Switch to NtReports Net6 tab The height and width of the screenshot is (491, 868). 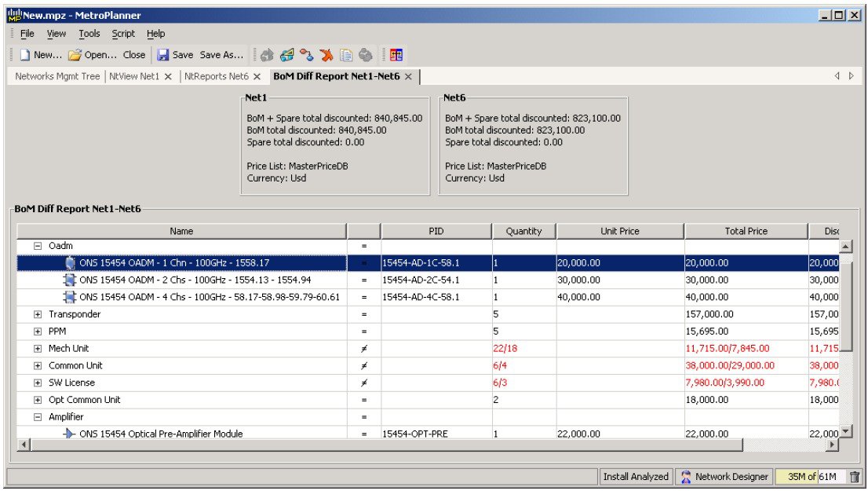pyautogui.click(x=216, y=76)
